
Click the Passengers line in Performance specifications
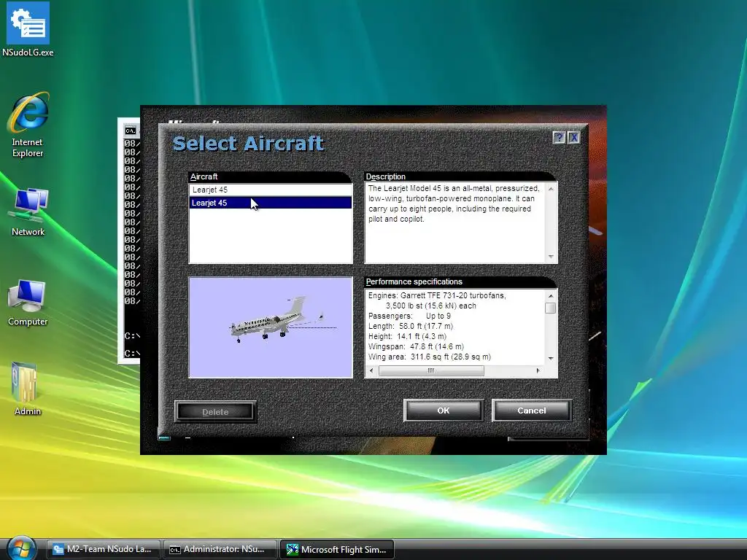(409, 316)
